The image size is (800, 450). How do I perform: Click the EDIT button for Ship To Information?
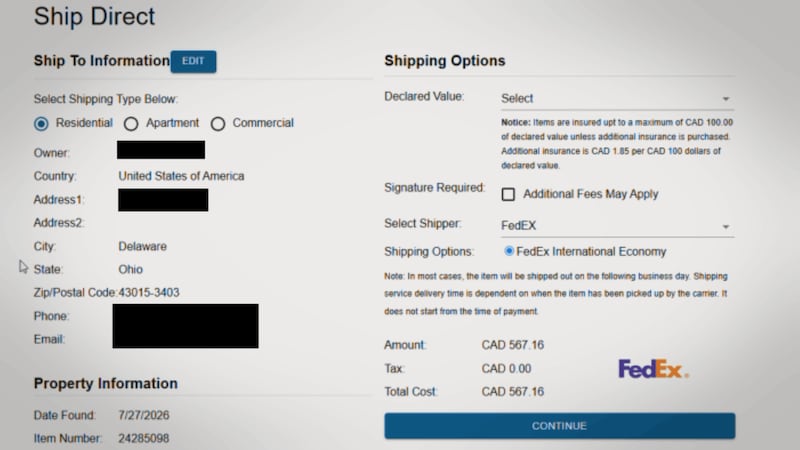click(193, 61)
